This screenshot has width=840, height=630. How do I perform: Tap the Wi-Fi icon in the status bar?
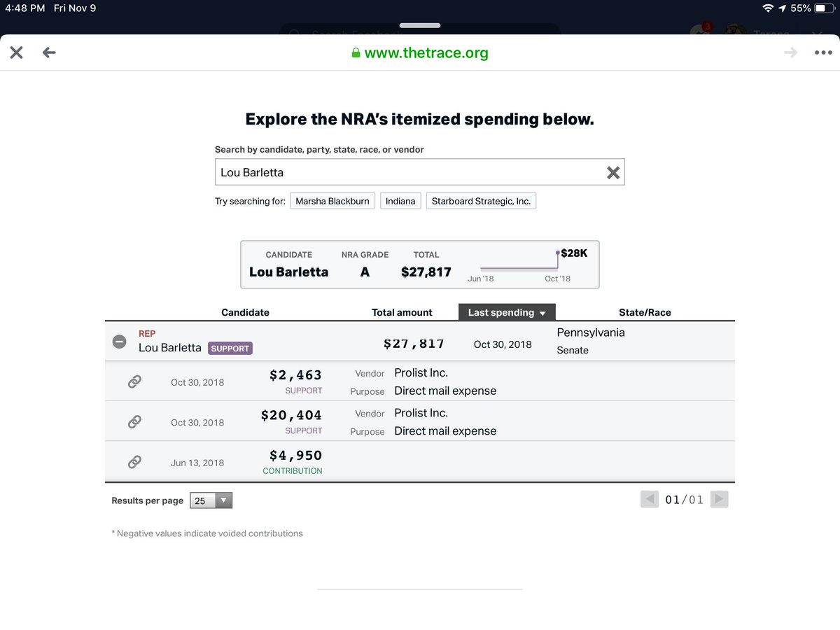(769, 8)
